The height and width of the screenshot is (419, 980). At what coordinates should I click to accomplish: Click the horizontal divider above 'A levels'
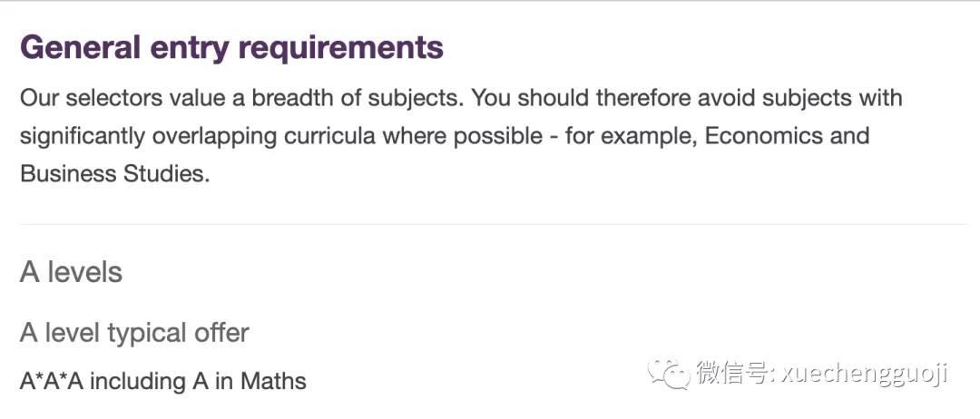click(494, 224)
